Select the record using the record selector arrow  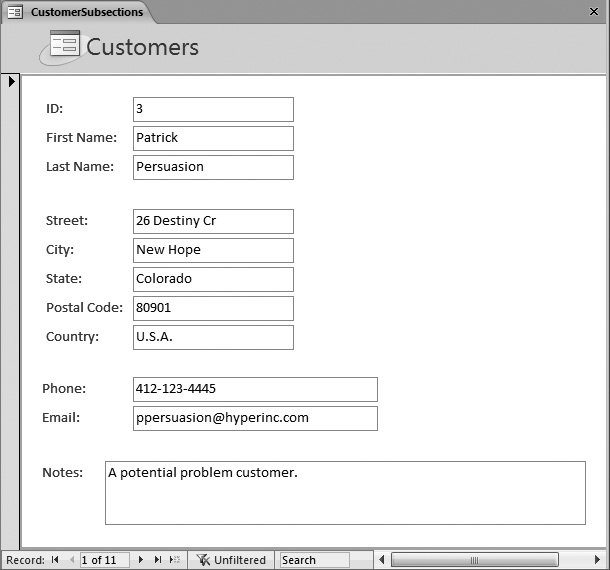click(x=11, y=81)
